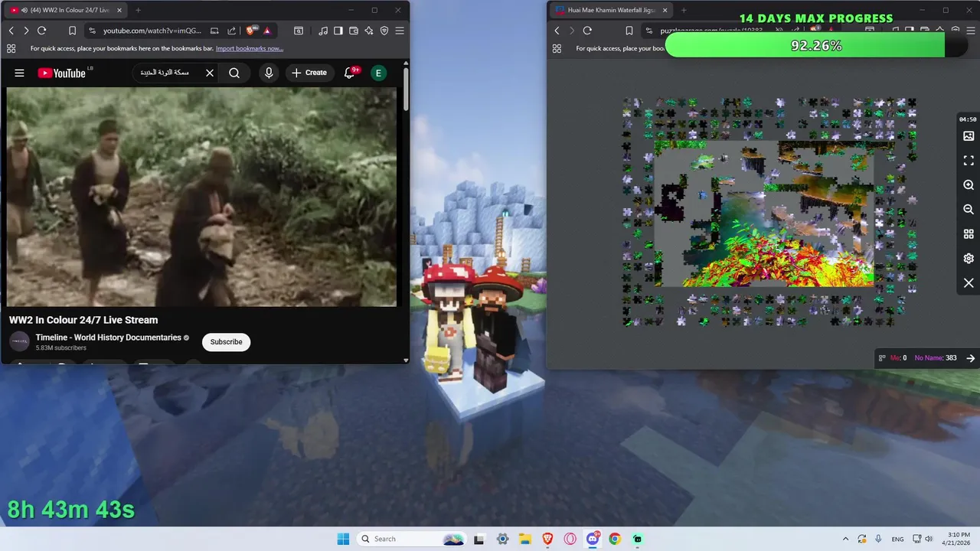Click the WW2 video player area

201,197
